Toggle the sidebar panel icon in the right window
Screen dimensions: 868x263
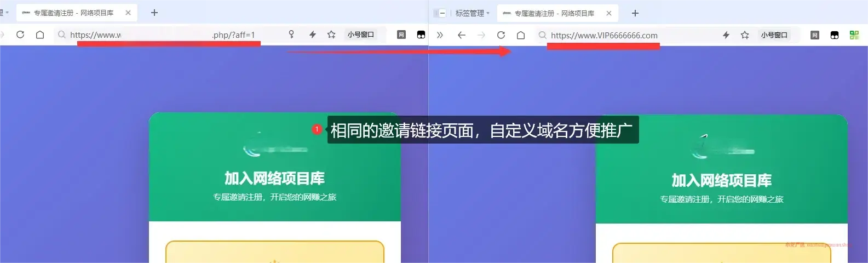point(440,13)
